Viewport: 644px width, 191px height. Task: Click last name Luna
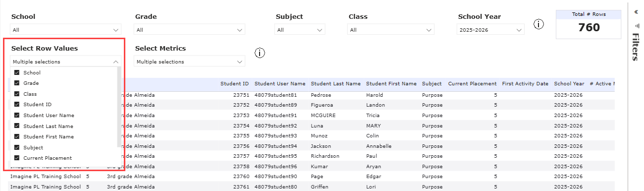[317, 126]
